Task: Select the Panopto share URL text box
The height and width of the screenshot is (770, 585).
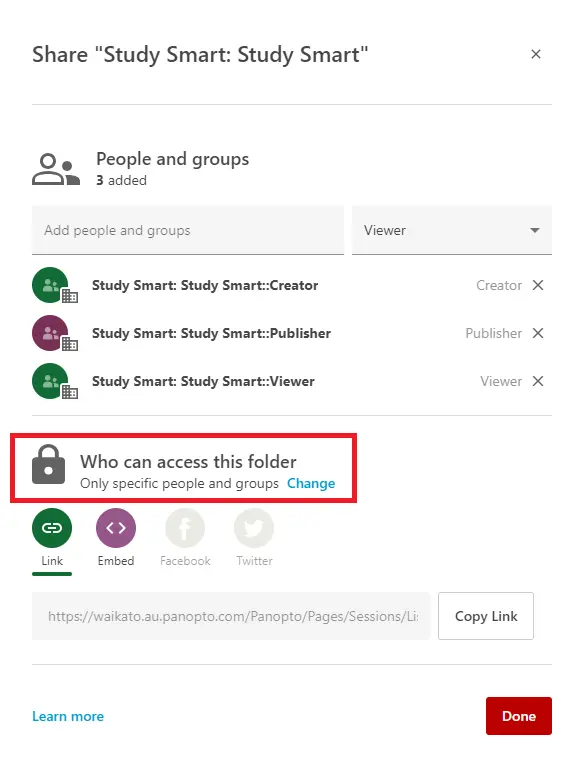Action: pyautogui.click(x=231, y=616)
